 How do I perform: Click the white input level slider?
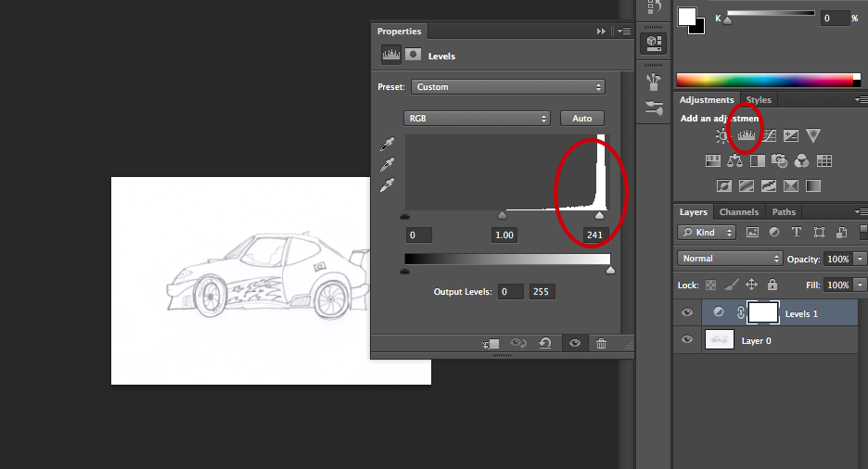click(x=599, y=215)
